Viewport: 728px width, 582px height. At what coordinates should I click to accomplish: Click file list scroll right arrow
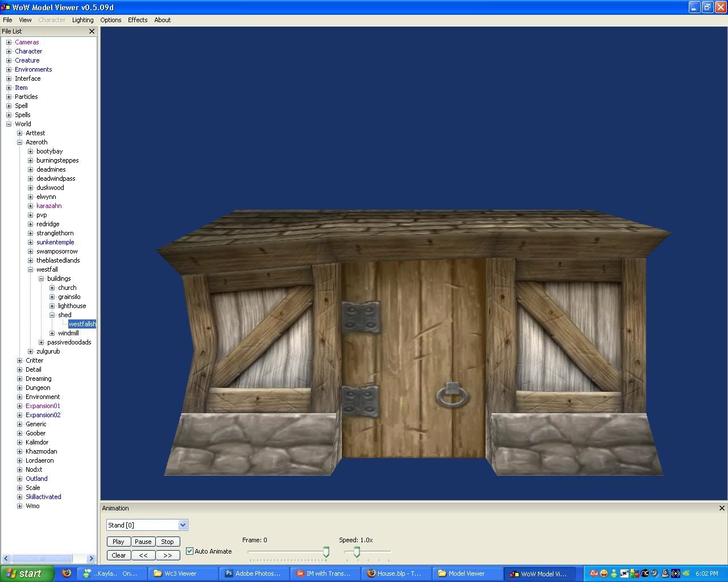(91, 559)
